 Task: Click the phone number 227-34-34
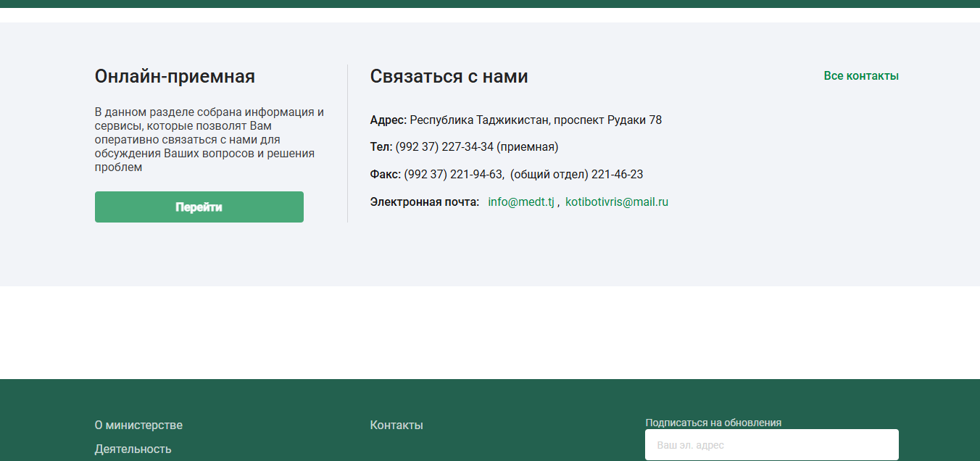pyautogui.click(x=468, y=147)
